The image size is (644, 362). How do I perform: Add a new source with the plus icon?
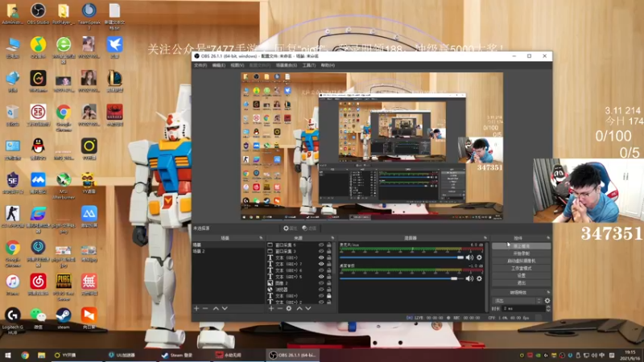click(271, 308)
